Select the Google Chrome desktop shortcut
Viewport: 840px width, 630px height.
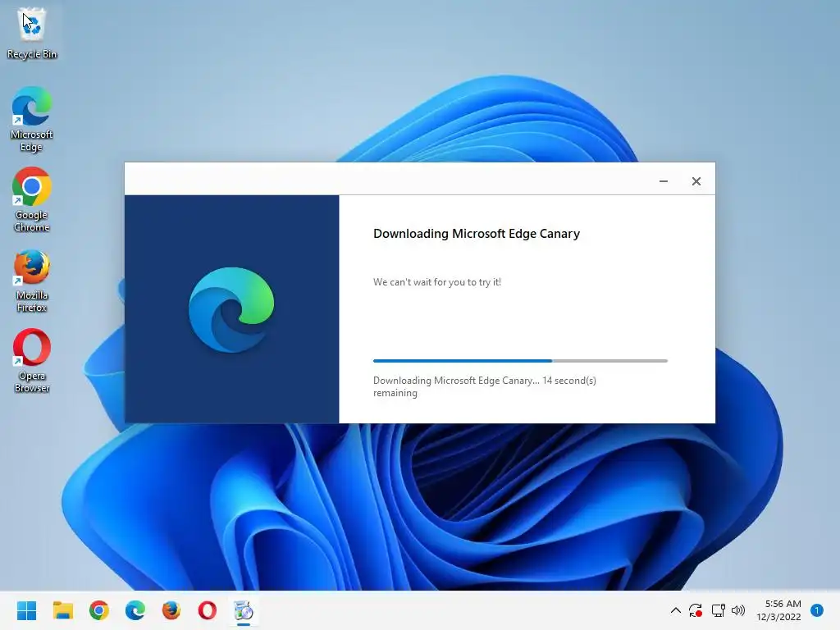(x=32, y=199)
